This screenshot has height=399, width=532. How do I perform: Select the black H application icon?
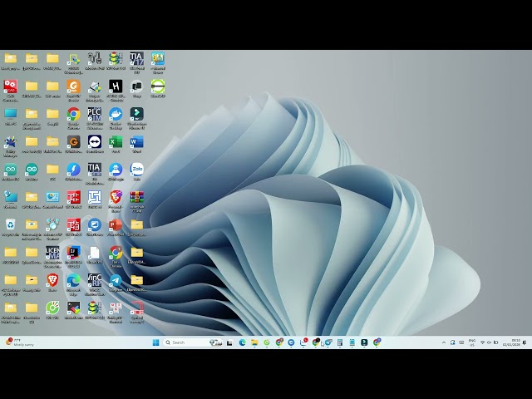click(116, 86)
